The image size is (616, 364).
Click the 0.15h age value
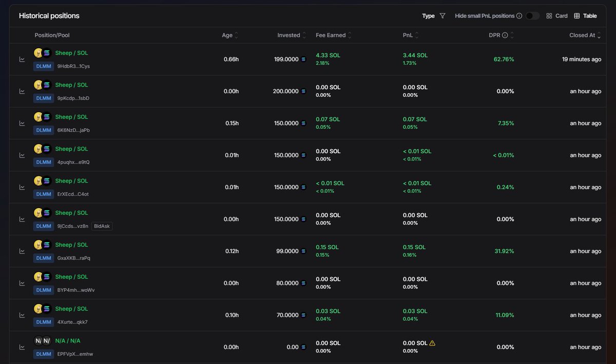click(x=232, y=123)
